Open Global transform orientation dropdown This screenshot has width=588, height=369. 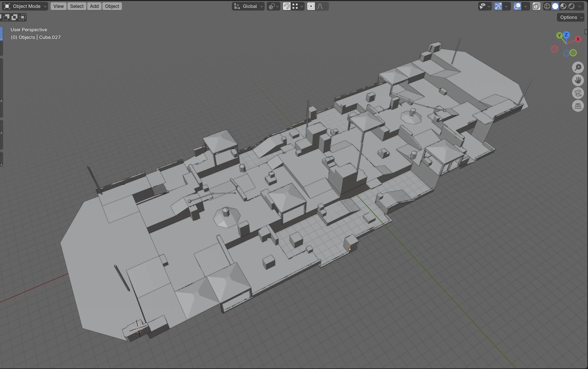pyautogui.click(x=248, y=6)
